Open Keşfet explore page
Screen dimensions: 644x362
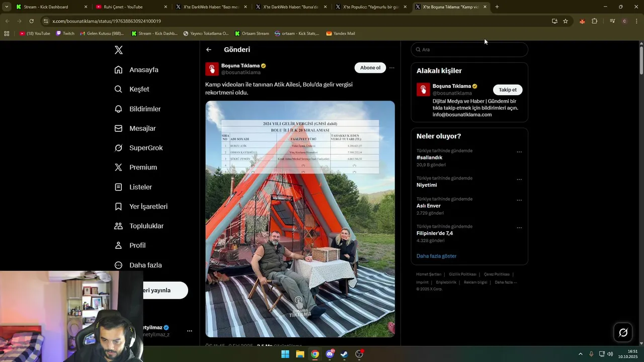click(x=132, y=89)
